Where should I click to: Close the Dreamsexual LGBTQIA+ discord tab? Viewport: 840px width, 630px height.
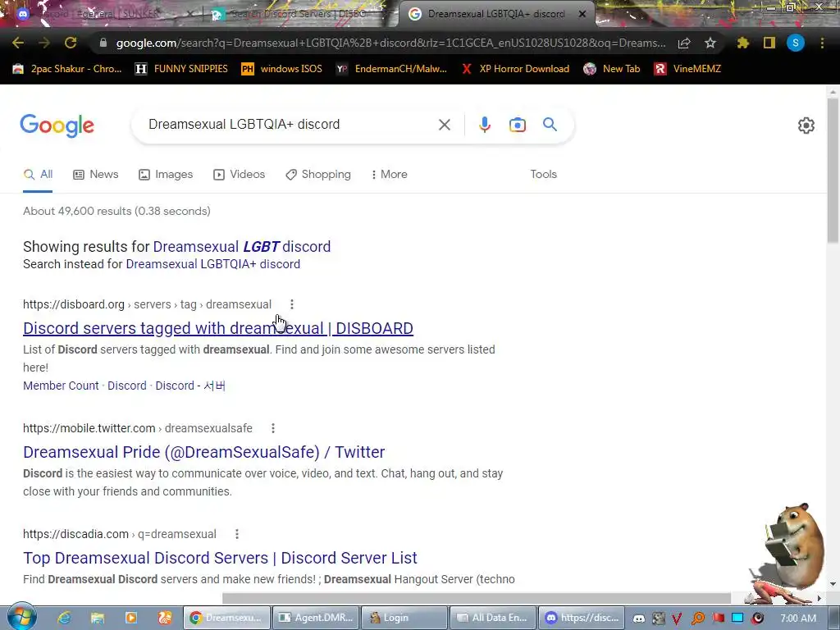point(582,14)
